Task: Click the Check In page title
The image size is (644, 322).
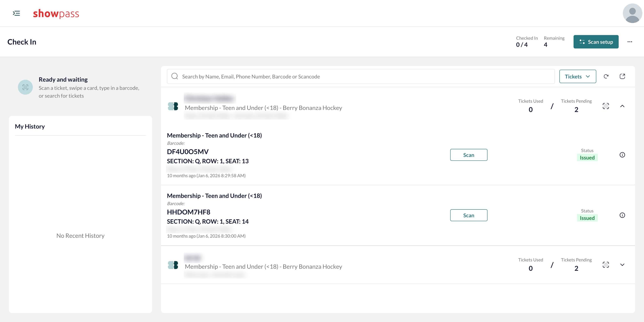Action: click(x=22, y=42)
